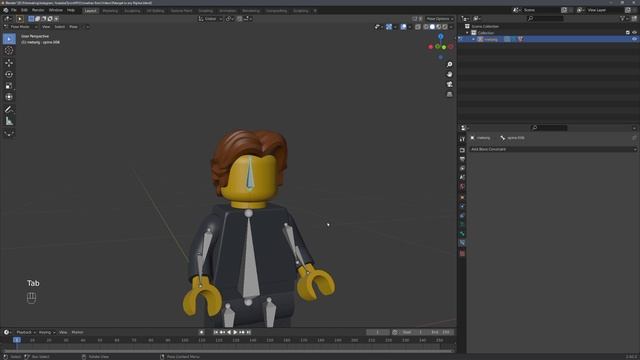The width and height of the screenshot is (640, 360).
Task: Toggle viewport gizmos
Action: coord(389,27)
